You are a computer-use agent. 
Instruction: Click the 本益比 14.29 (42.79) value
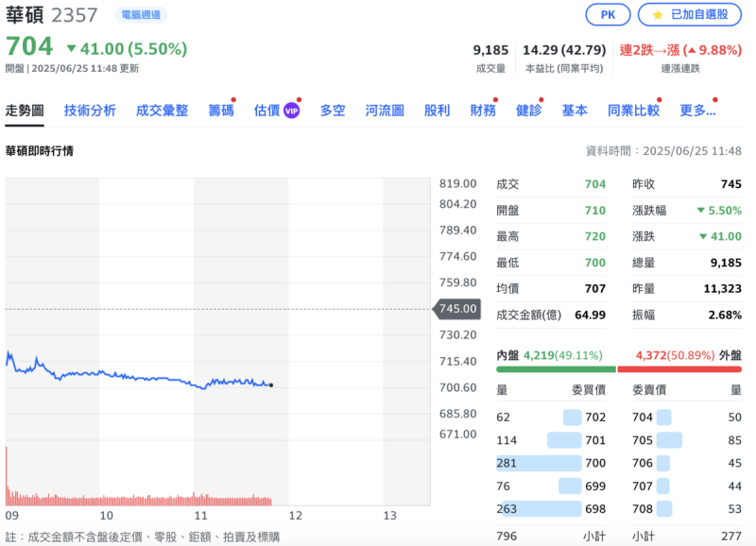tap(564, 50)
